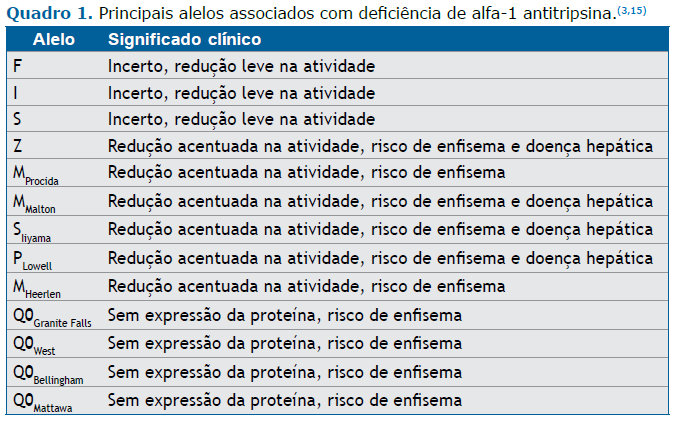Select the M Malton allele cell

click(x=38, y=202)
